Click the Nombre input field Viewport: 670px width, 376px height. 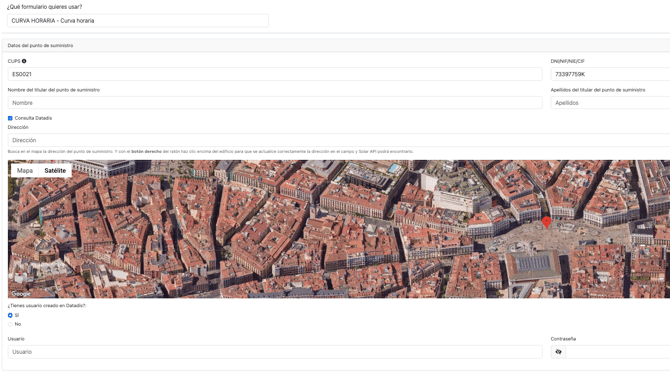click(x=275, y=103)
